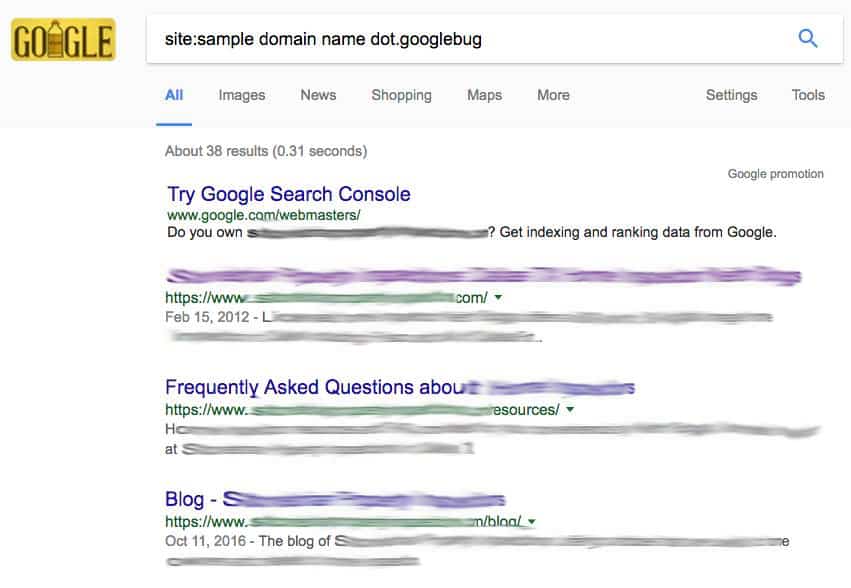The height and width of the screenshot is (588, 851).
Task: Go to the Shopping tab
Action: tap(401, 96)
